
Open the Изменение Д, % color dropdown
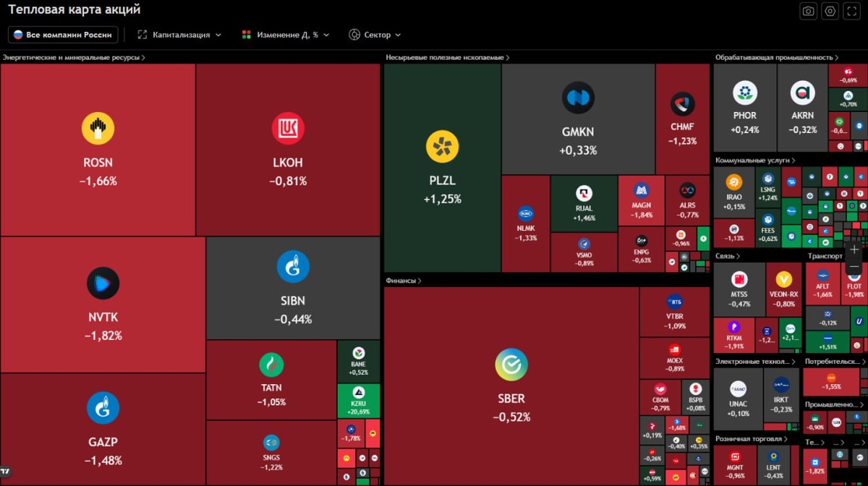click(285, 35)
